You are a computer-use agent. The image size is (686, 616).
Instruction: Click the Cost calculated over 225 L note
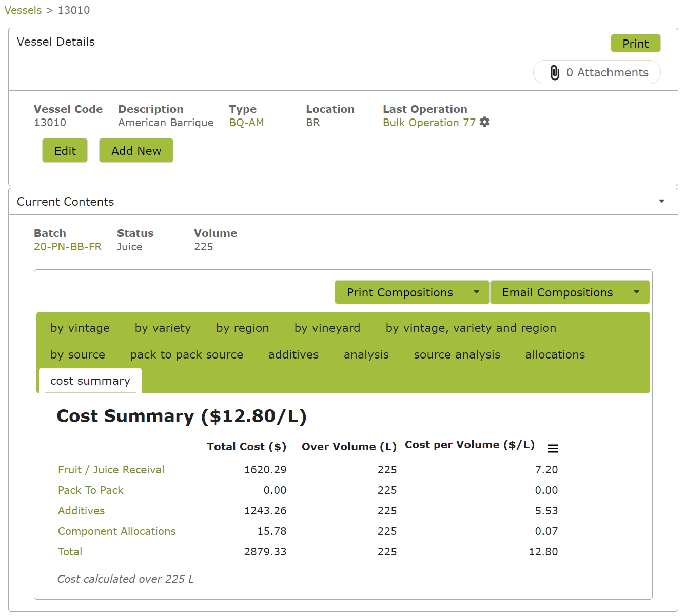[x=126, y=579]
